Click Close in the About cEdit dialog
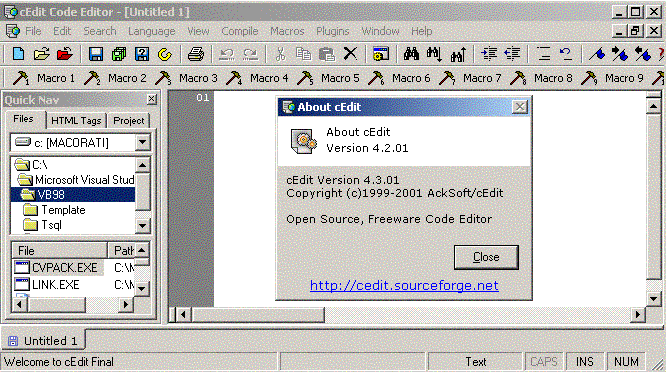Viewport: 666px width, 372px height. [x=486, y=257]
